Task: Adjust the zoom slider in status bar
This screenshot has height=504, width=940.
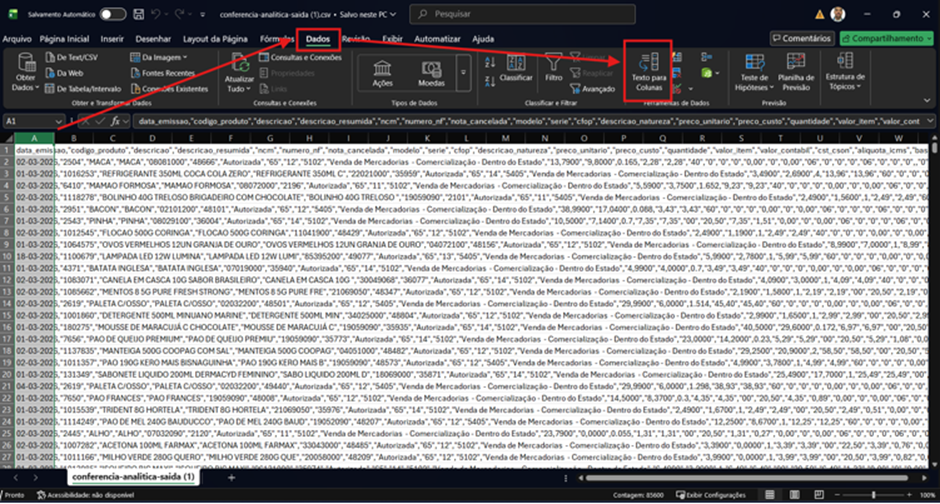Action: (x=873, y=495)
